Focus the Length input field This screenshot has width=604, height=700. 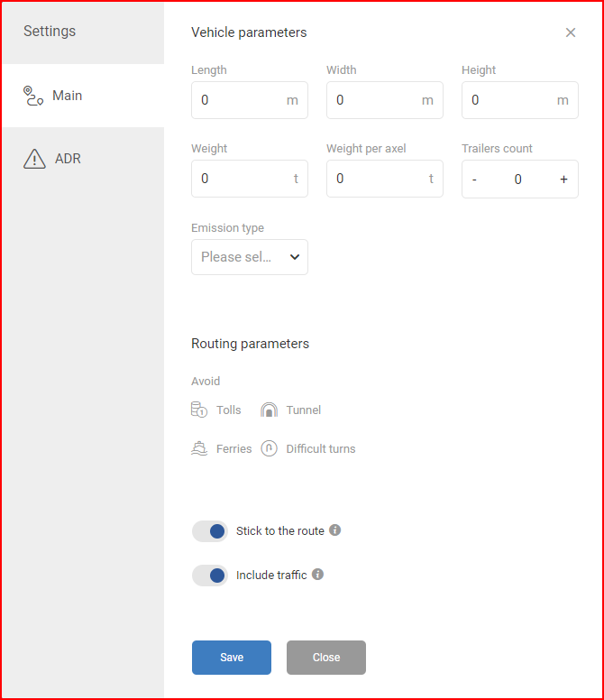click(250, 100)
